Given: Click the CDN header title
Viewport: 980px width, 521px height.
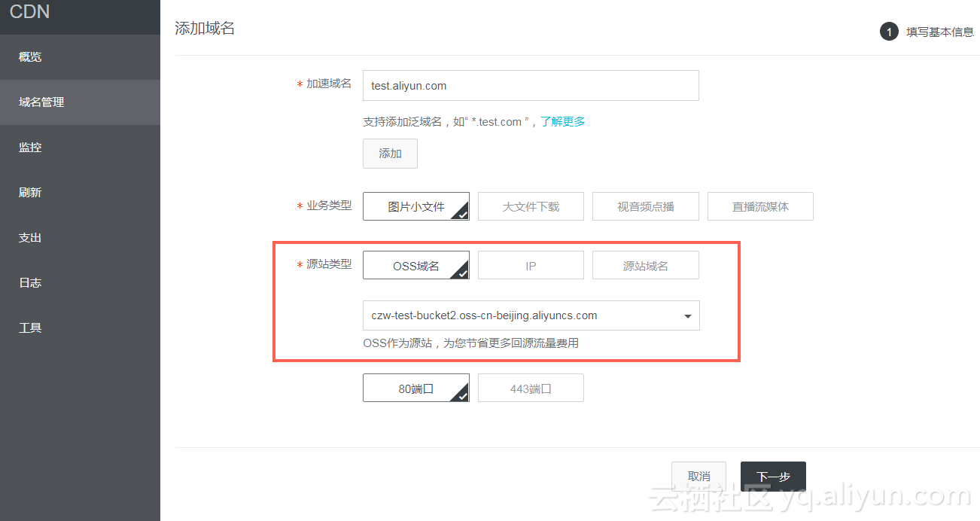Looking at the screenshot, I should click(30, 11).
